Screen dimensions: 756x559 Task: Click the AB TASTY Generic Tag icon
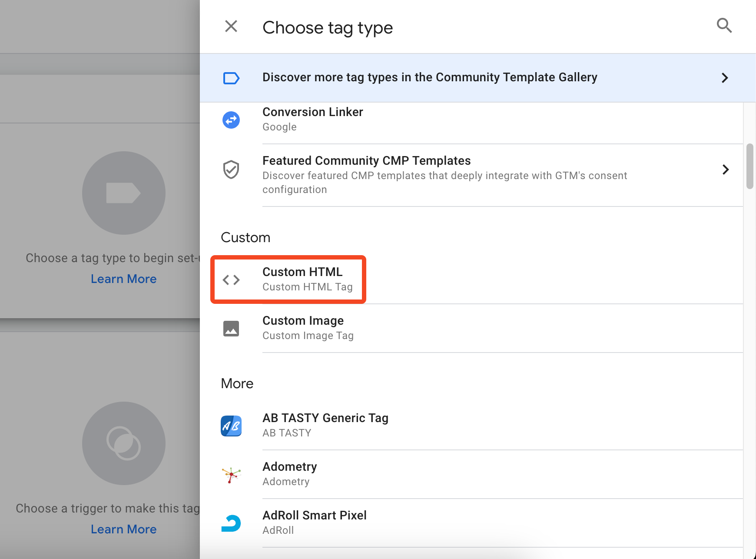[231, 426]
